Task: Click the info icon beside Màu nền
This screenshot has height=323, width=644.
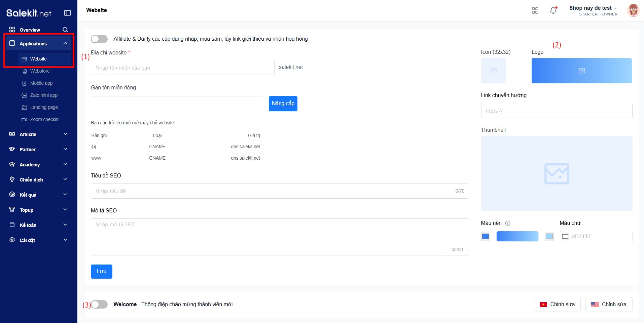Action: coord(508,223)
